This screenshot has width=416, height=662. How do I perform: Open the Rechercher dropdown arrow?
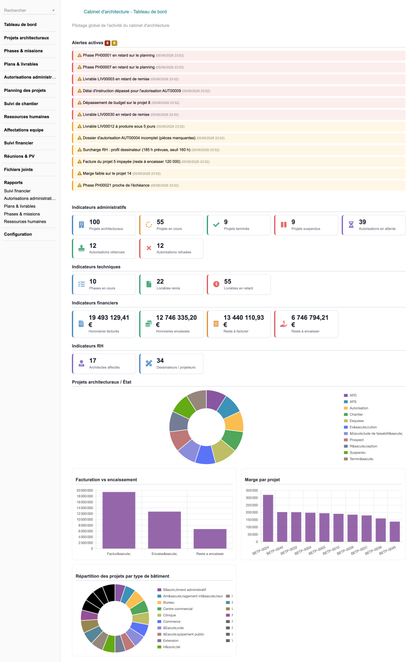(53, 10)
